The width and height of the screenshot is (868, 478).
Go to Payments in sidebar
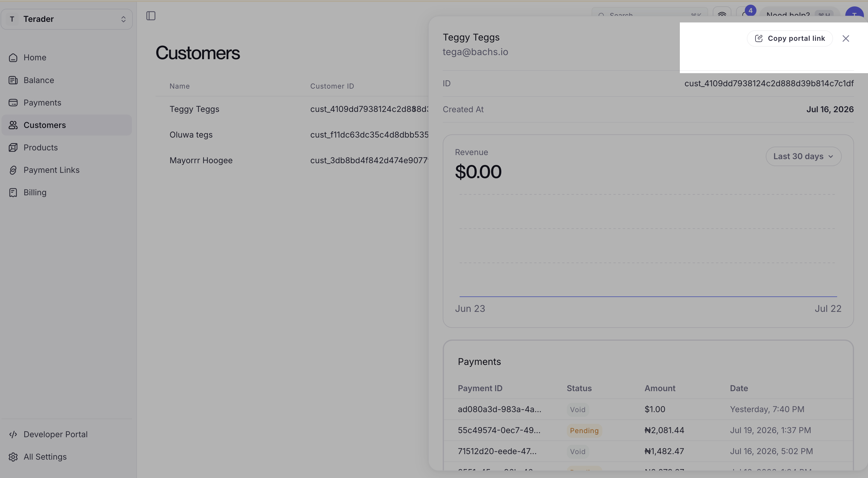click(x=66, y=103)
